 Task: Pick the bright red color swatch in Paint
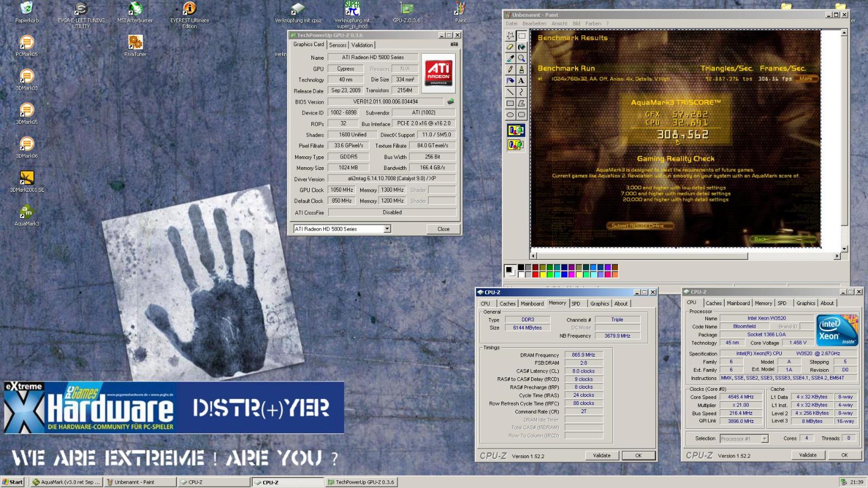click(x=535, y=274)
